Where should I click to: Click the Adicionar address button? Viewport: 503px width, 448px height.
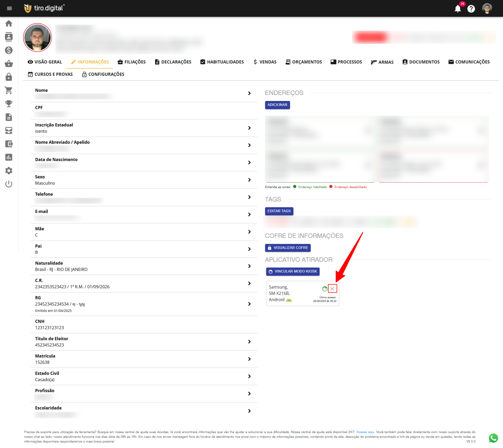(x=277, y=105)
